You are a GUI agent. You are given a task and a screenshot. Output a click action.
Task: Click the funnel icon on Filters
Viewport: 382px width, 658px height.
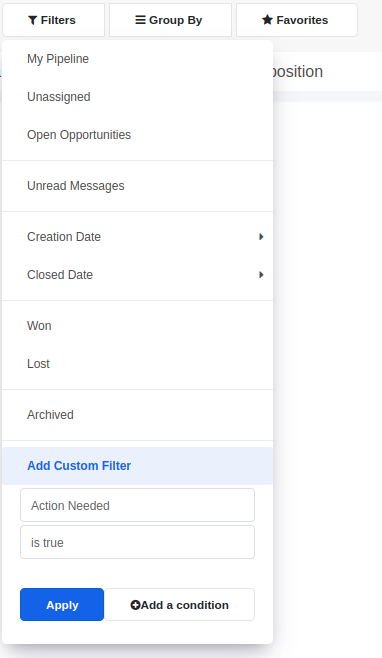coord(32,20)
